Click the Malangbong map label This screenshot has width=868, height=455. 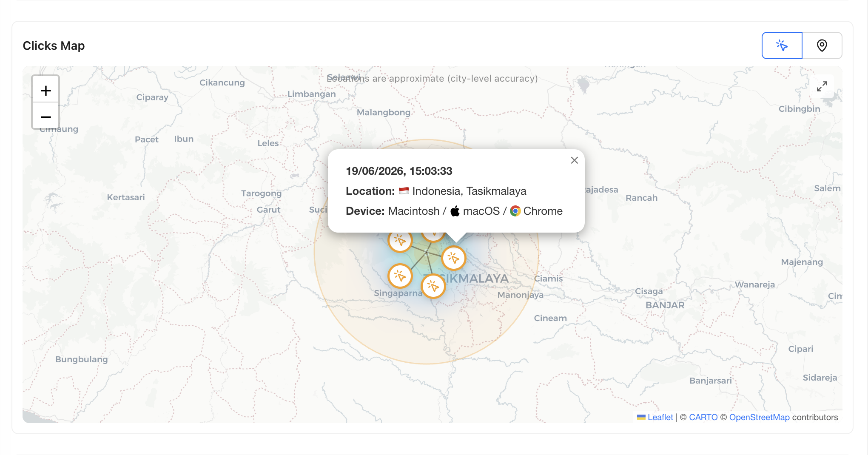click(383, 112)
